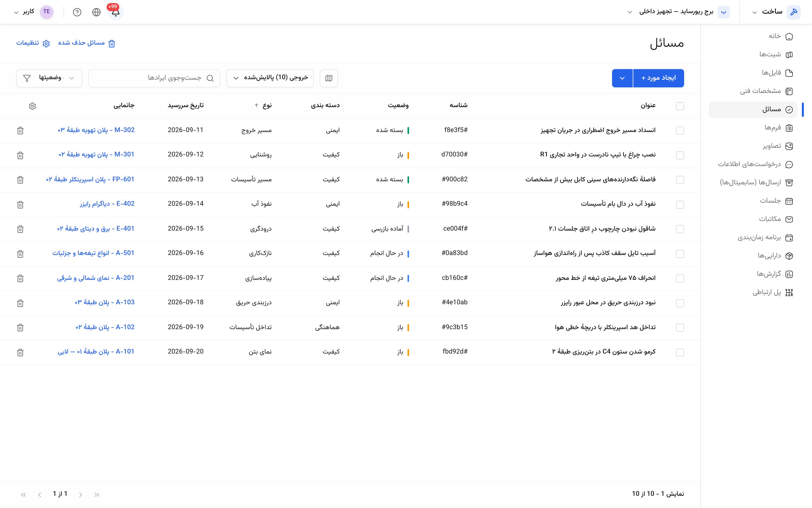The width and height of the screenshot is (812, 508).
Task: Click the ایجاد مورد + button
Action: (x=659, y=78)
